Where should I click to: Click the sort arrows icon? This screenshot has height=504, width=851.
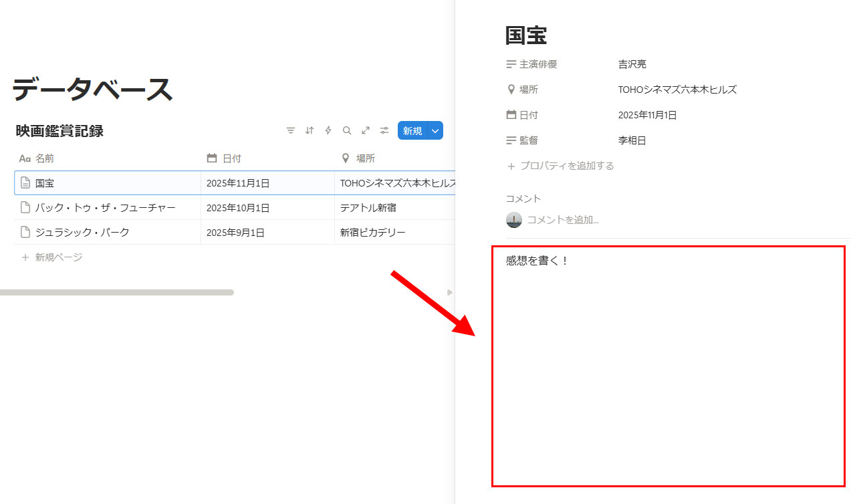(x=309, y=131)
